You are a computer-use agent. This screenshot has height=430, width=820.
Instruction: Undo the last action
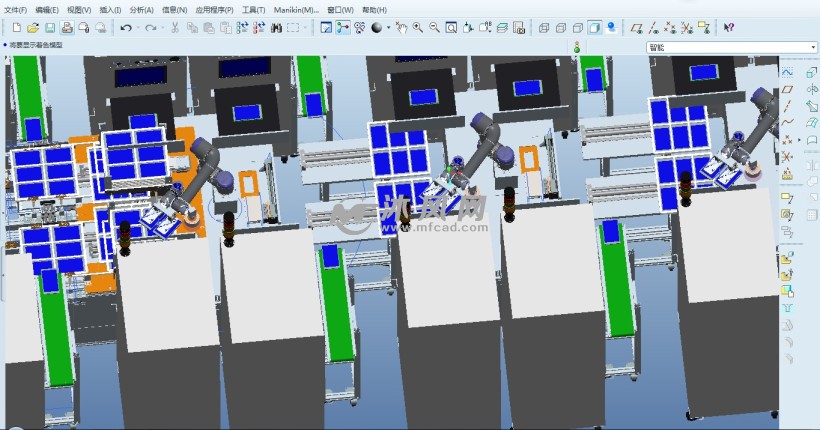126,28
